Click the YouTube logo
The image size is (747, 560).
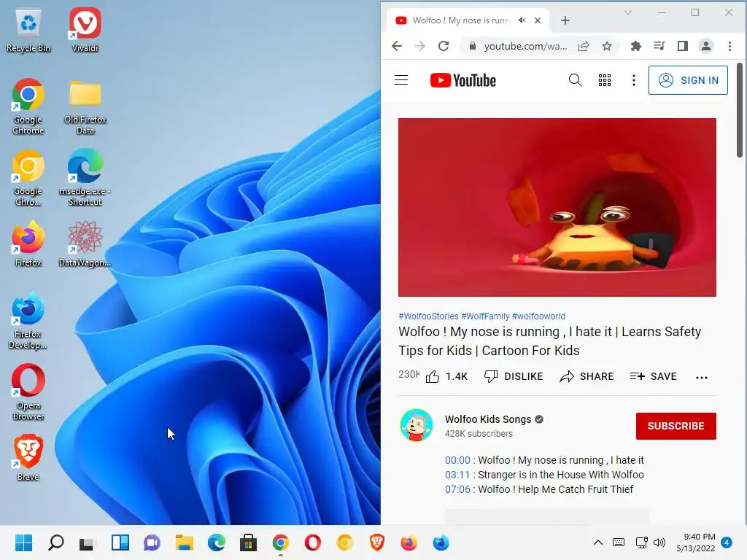pos(462,80)
